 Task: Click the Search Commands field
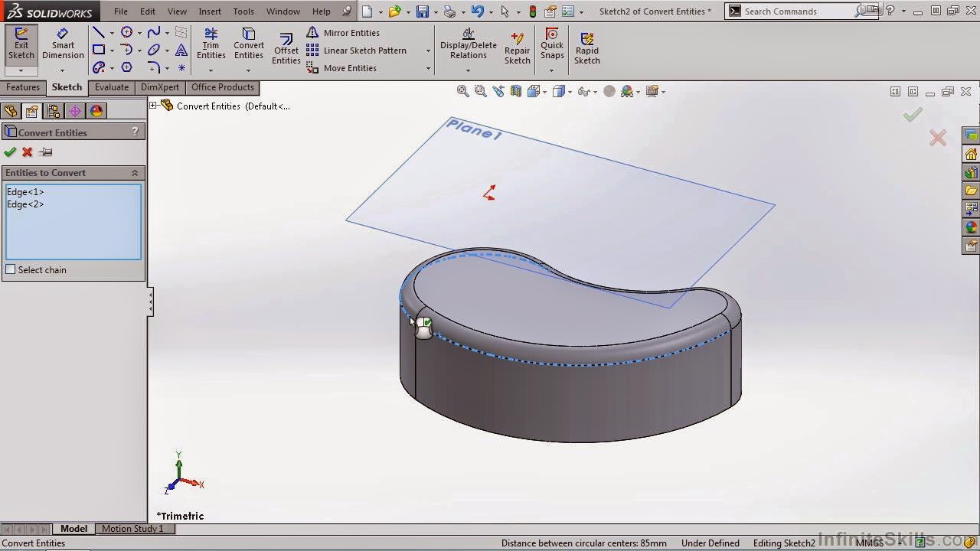[796, 11]
